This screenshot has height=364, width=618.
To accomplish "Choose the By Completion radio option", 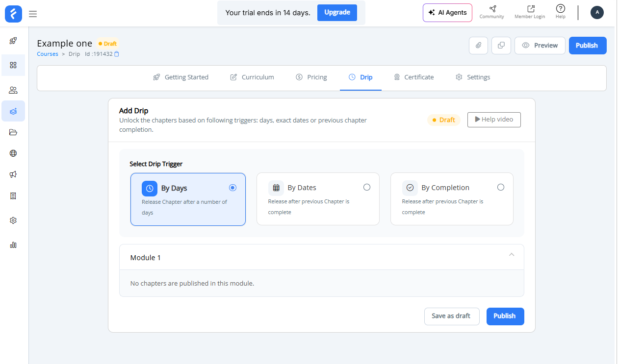I will pos(500,187).
